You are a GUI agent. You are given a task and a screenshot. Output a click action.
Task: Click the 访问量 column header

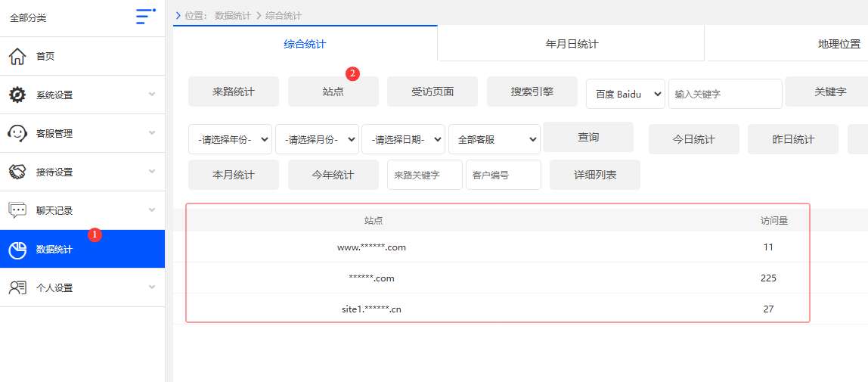(774, 220)
